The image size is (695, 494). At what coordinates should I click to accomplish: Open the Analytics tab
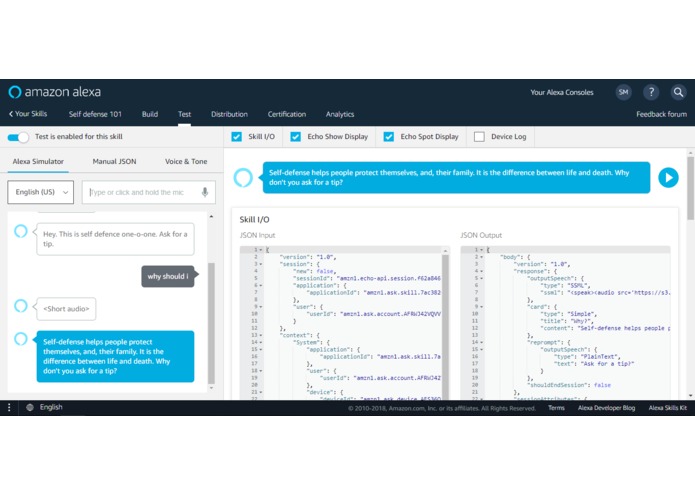pyautogui.click(x=340, y=114)
